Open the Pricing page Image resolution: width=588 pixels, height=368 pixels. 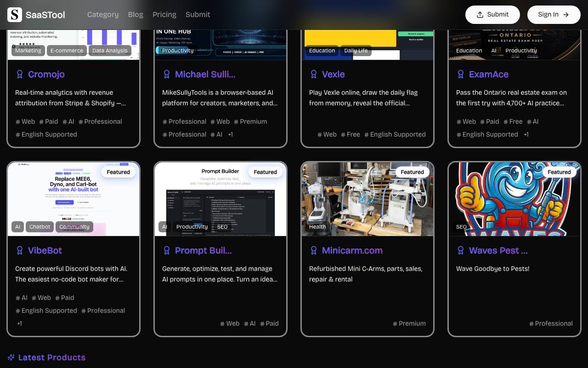[x=164, y=15]
